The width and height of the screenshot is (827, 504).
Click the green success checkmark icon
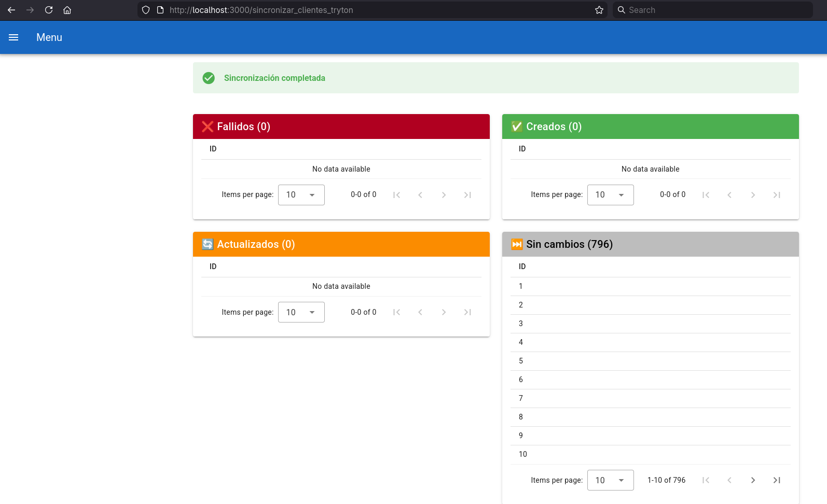pos(209,78)
